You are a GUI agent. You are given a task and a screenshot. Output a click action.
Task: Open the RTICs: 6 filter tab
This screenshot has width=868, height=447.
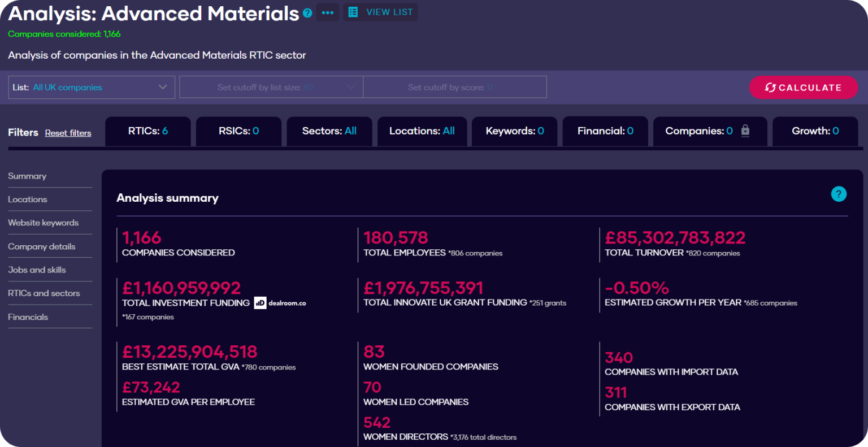(147, 131)
